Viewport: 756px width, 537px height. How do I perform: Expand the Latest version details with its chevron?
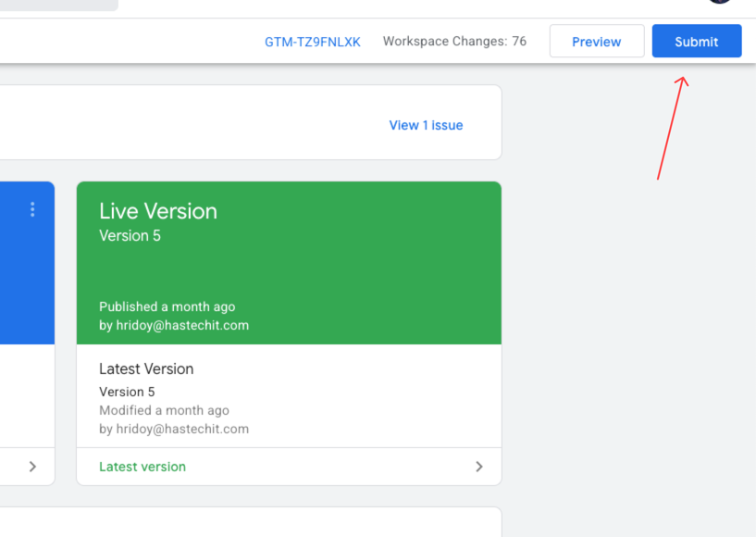pyautogui.click(x=478, y=467)
